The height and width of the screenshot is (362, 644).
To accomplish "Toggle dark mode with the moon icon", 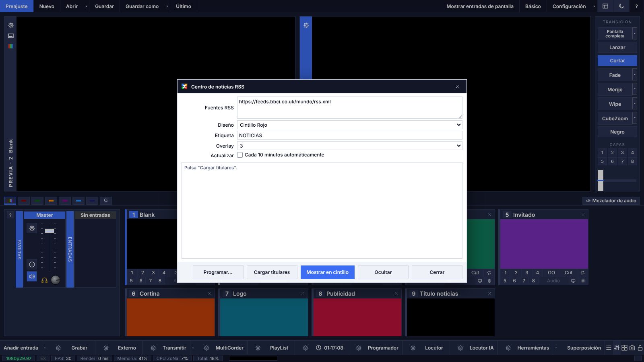I will coord(621,6).
